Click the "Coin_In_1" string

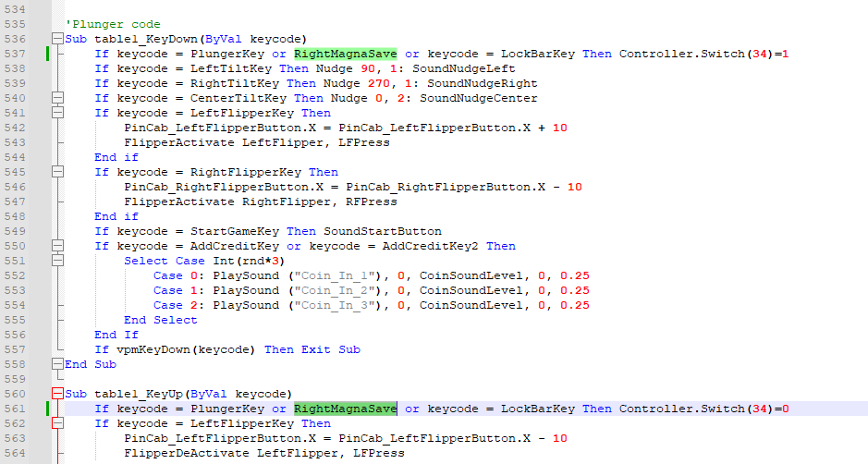point(337,275)
